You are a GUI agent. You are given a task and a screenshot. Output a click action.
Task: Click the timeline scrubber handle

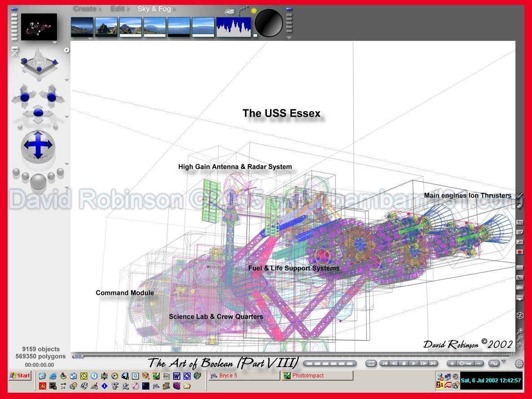78,356
